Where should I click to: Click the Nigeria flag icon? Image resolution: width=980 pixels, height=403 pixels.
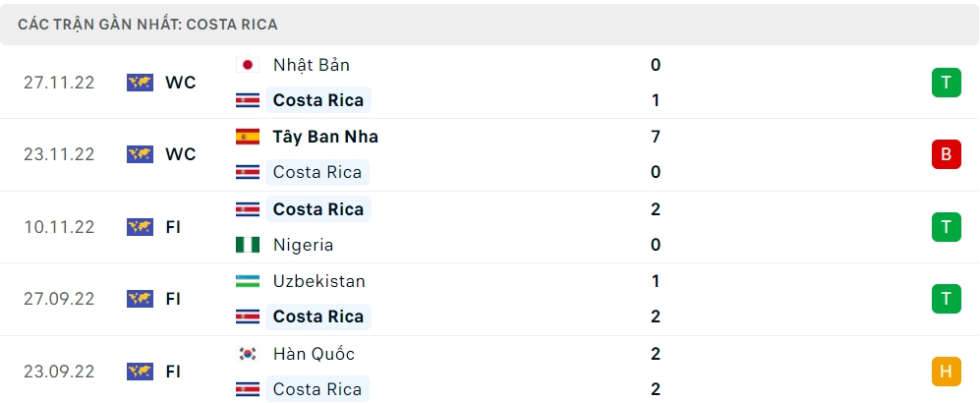247,245
